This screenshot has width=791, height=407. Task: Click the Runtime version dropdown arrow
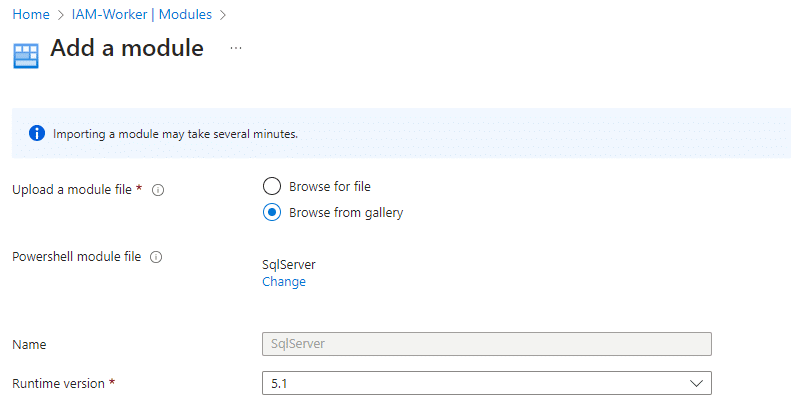696,383
